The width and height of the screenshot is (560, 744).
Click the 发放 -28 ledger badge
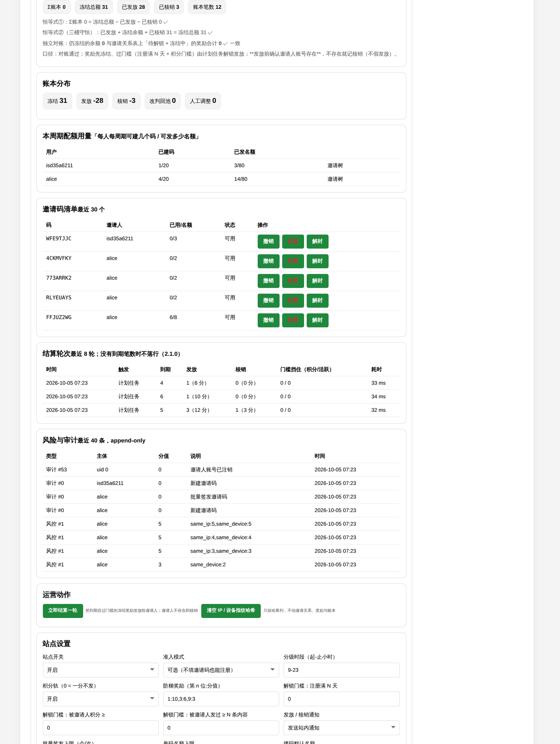click(92, 101)
